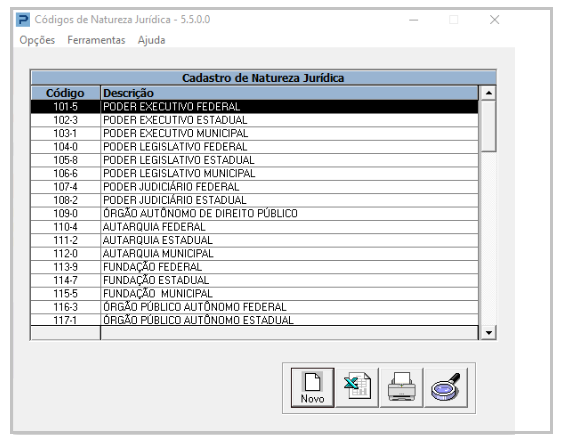
Task: Open search with magnifying glass icon
Action: pos(446,387)
